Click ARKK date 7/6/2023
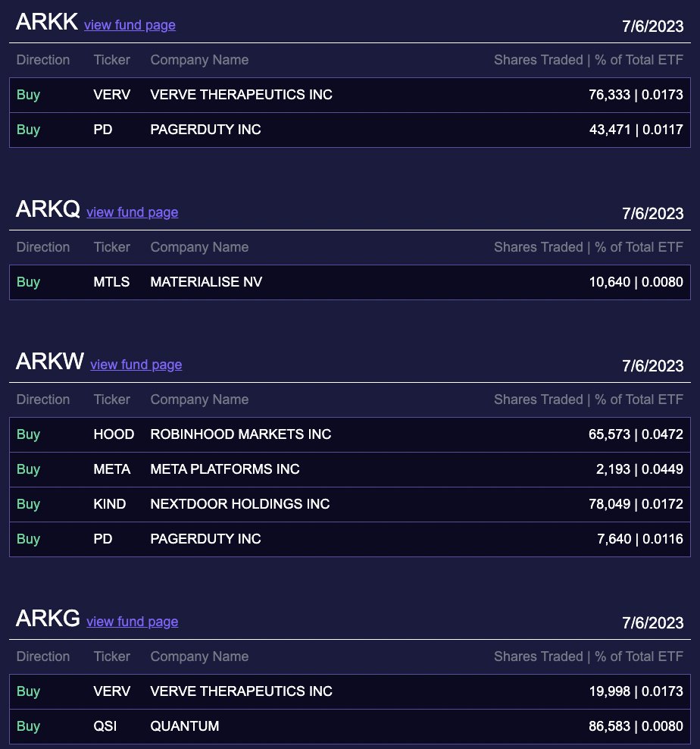Screen dimensions: 700x749 [x=653, y=27]
